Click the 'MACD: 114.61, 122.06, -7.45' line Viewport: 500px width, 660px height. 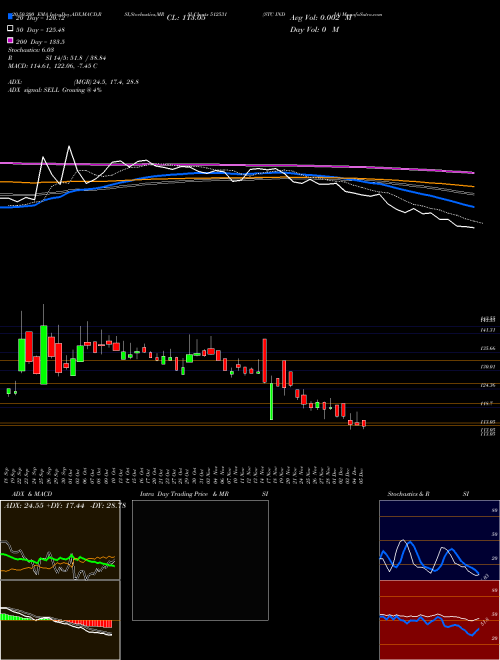click(53, 66)
